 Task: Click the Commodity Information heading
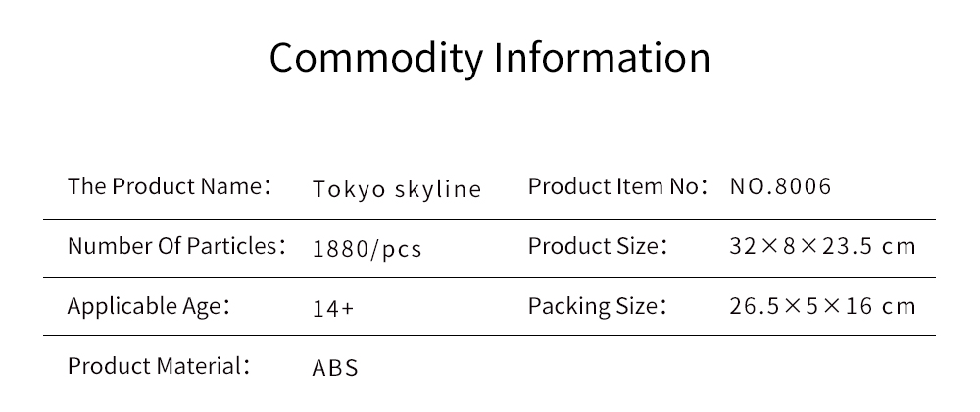pyautogui.click(x=489, y=58)
